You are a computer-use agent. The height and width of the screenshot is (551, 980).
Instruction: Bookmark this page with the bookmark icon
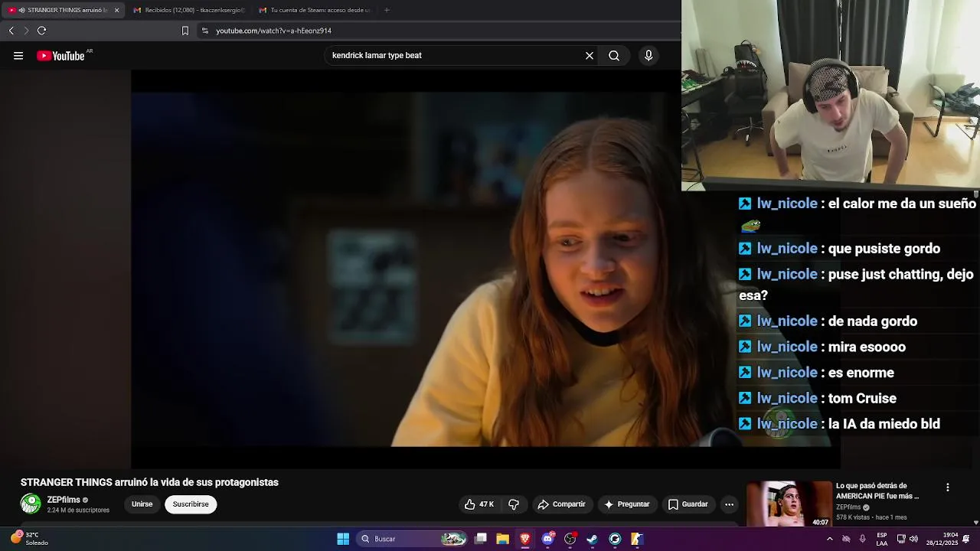185,31
